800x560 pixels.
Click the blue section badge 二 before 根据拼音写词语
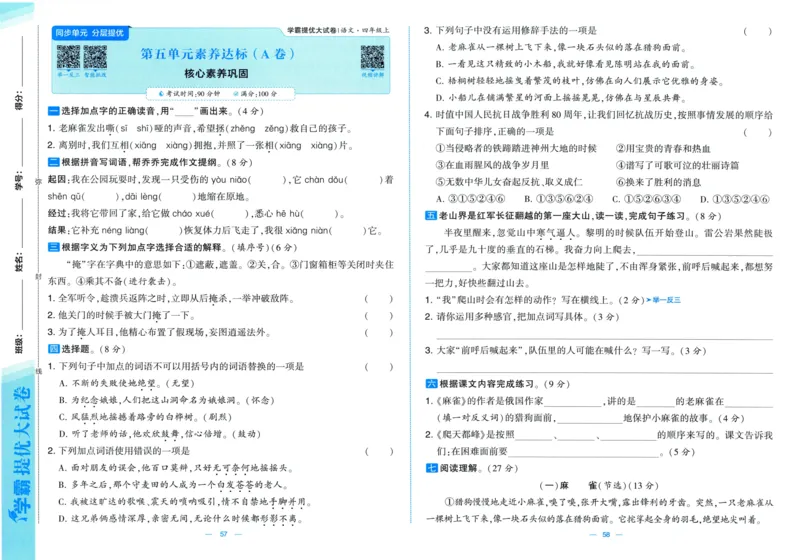(54, 162)
